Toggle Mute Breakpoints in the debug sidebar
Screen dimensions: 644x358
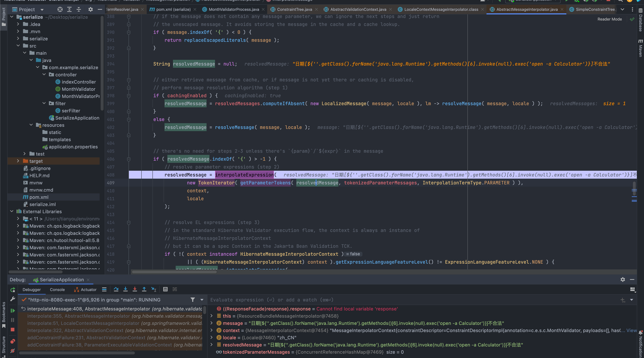click(x=13, y=351)
